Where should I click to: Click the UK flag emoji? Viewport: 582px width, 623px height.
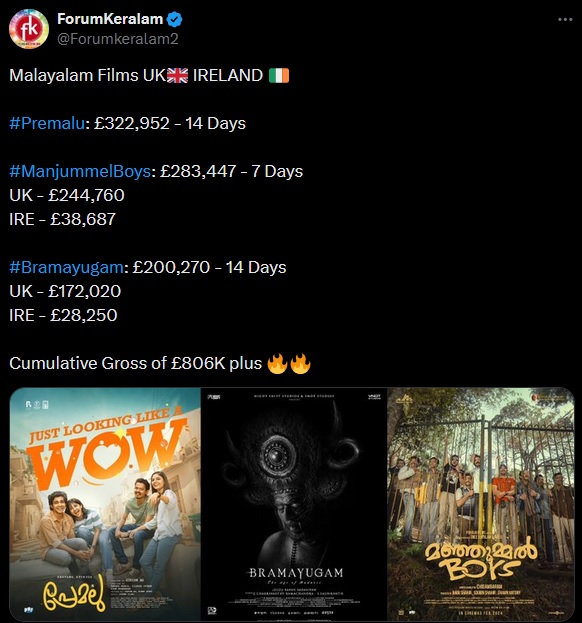pos(177,75)
